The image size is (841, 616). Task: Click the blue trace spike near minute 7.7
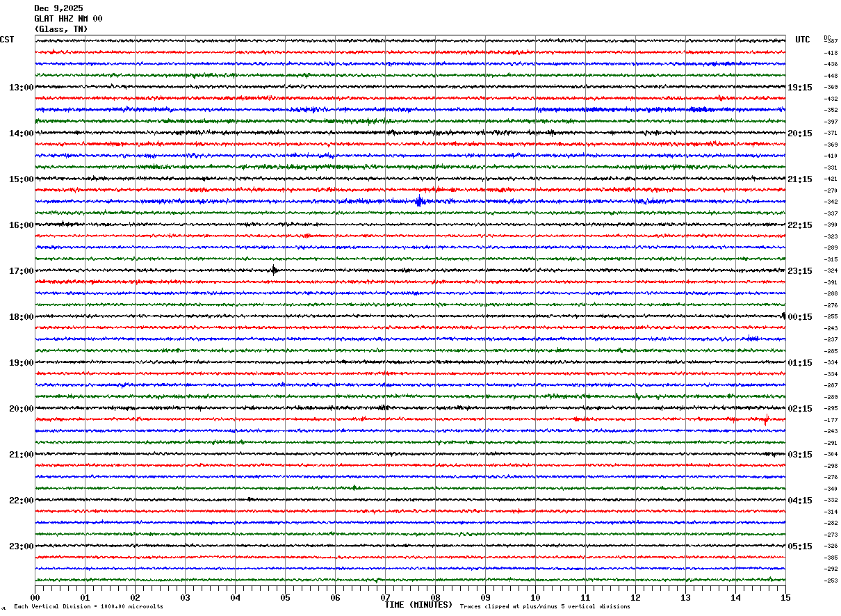tap(419, 202)
